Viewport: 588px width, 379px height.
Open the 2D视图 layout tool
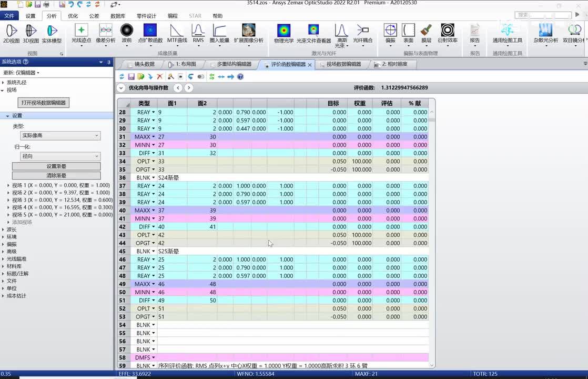click(11, 33)
